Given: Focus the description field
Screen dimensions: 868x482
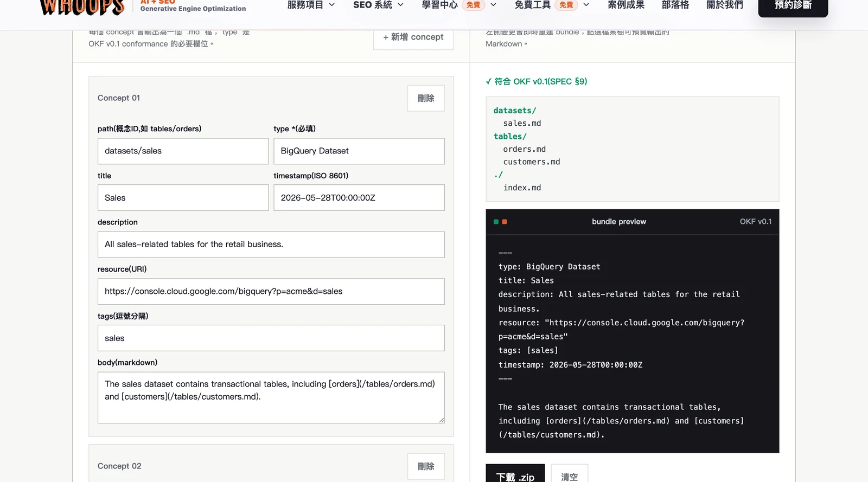Looking at the screenshot, I should point(271,245).
